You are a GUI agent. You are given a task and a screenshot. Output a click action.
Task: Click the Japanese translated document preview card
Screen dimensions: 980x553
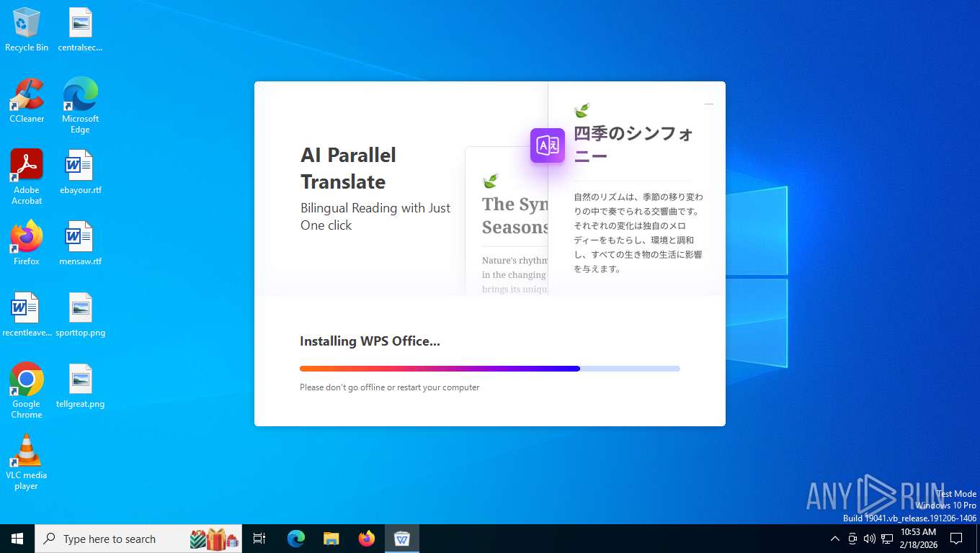pos(636,189)
